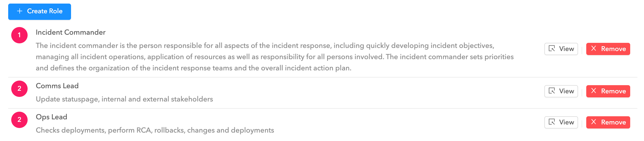View the Incident Commander role
This screenshot has width=644, height=141.
point(561,49)
